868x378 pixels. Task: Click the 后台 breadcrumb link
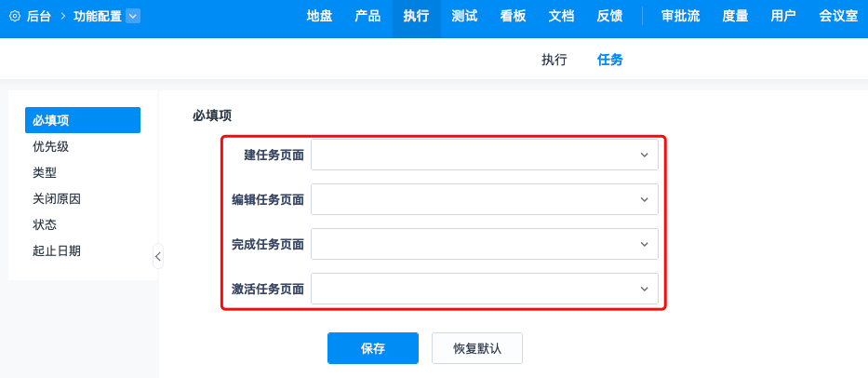click(x=39, y=16)
